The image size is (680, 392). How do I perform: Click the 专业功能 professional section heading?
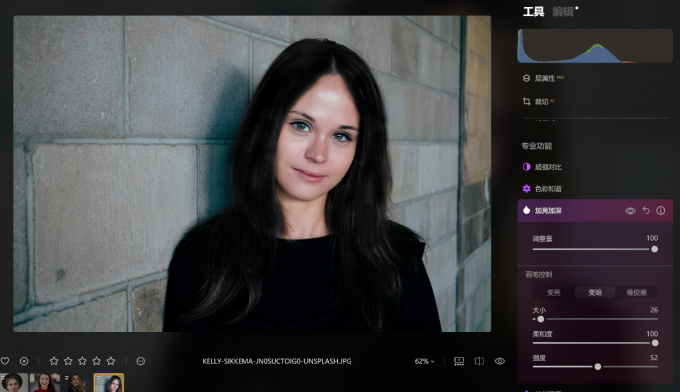537,146
